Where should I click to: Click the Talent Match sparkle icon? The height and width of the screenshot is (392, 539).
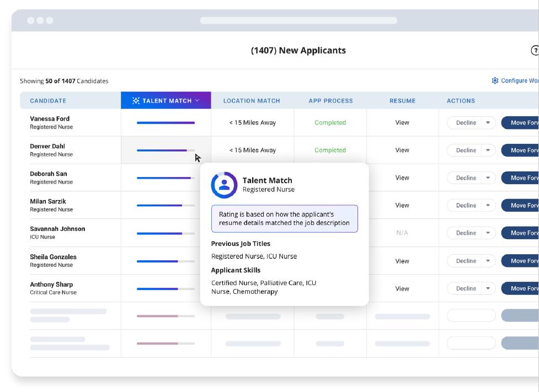(136, 101)
